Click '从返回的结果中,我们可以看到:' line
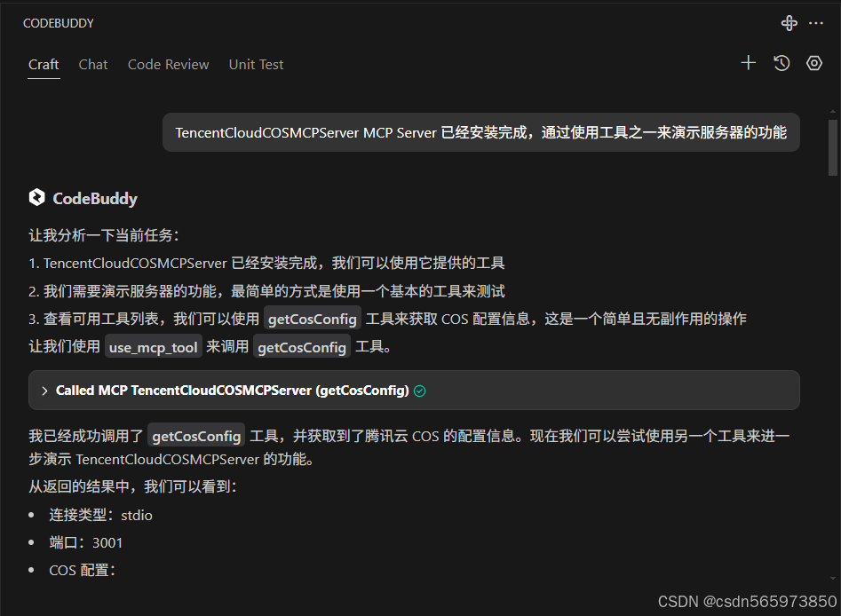Screen dimensions: 841x616 pyautogui.click(x=132, y=486)
